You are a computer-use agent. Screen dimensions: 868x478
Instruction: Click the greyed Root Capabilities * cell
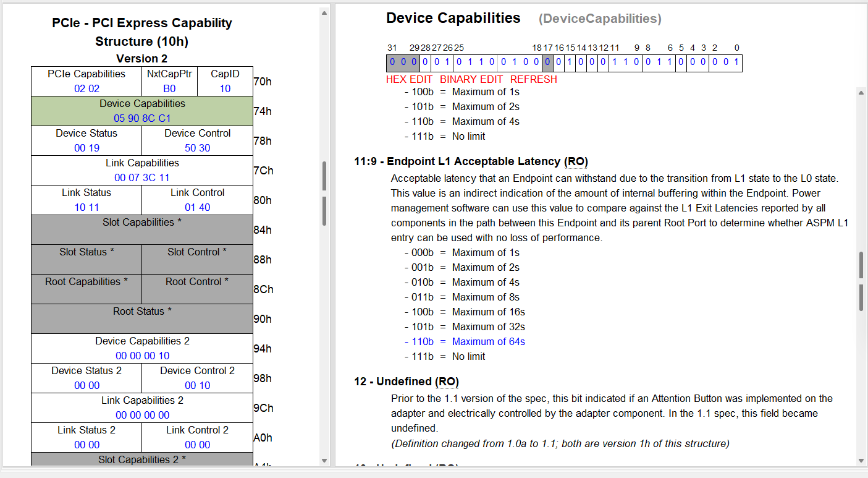pyautogui.click(x=86, y=289)
